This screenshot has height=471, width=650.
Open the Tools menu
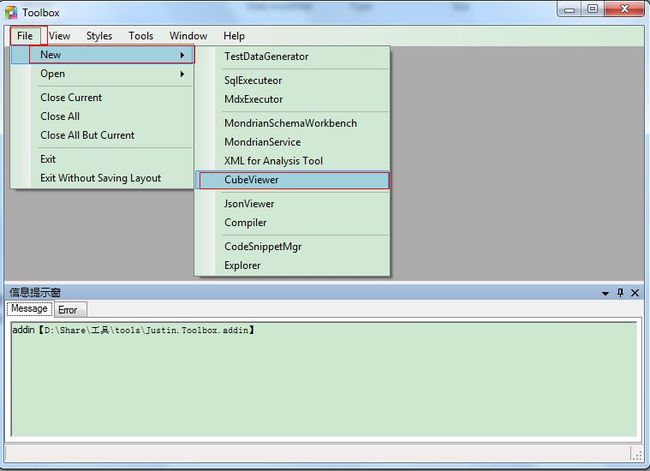point(141,36)
